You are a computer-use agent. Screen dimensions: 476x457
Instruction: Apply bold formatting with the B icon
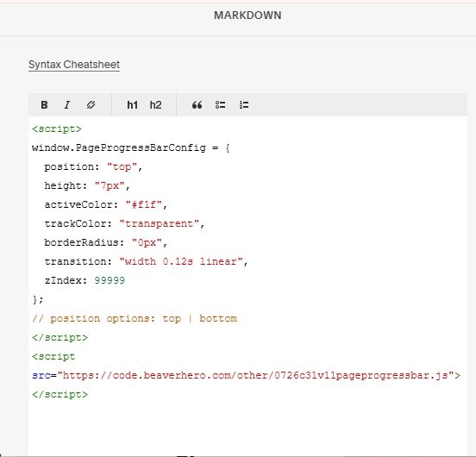click(x=44, y=105)
